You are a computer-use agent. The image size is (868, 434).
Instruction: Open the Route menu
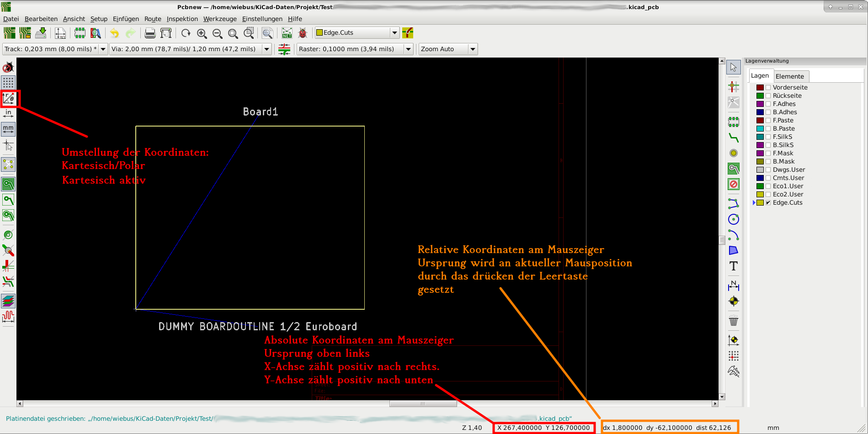153,19
